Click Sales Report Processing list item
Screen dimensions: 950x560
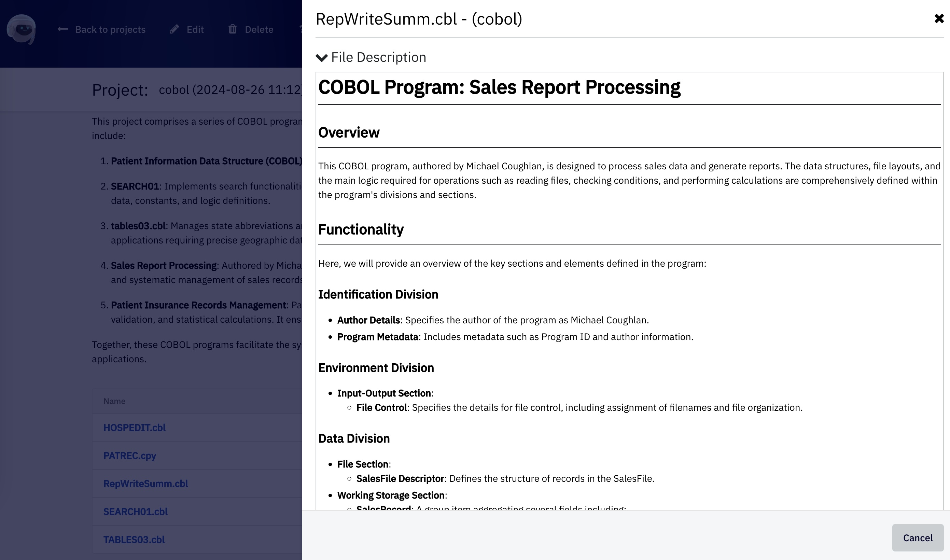coord(206,272)
